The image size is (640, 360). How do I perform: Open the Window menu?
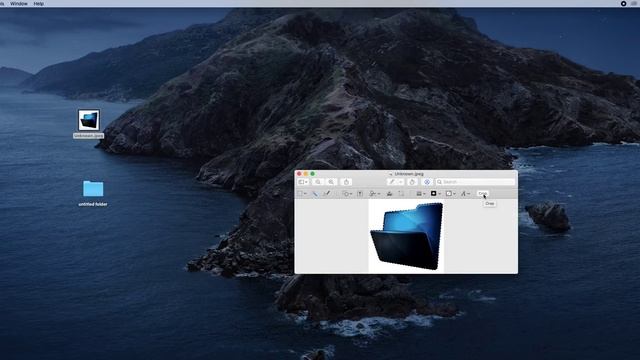19,3
